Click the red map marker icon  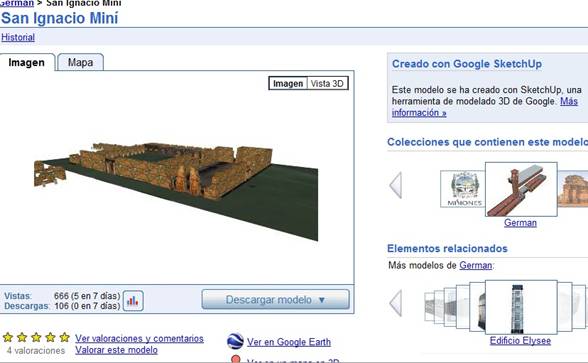pyautogui.click(x=236, y=359)
